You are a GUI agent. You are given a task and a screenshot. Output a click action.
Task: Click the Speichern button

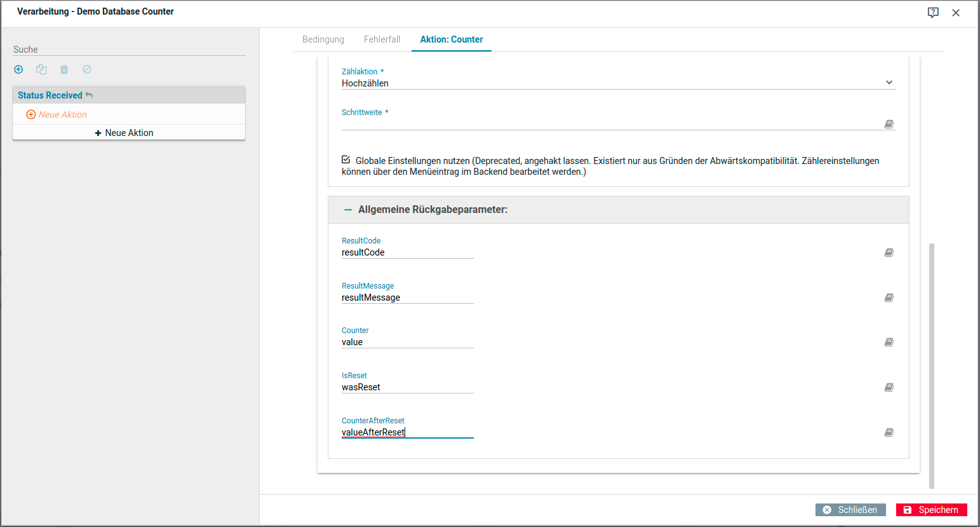pyautogui.click(x=931, y=510)
